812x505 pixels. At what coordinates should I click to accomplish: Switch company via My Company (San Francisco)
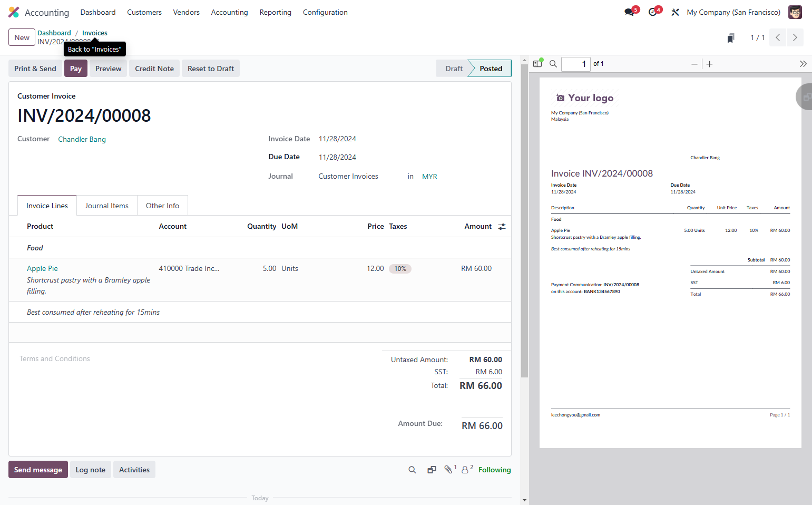coord(733,12)
